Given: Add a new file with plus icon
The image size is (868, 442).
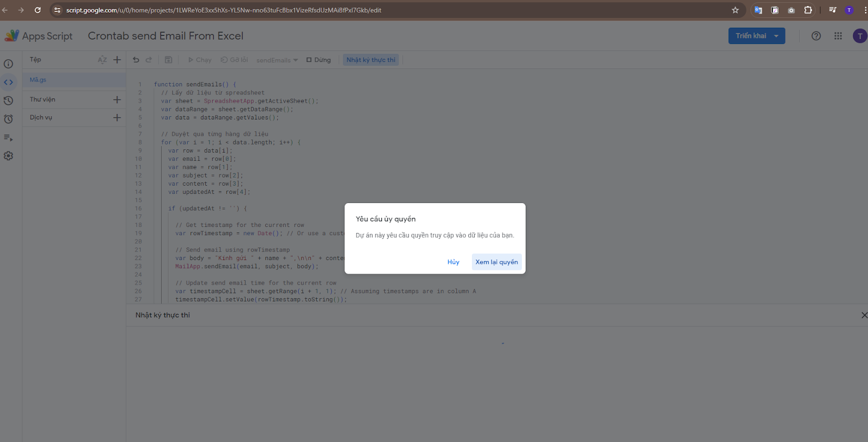Looking at the screenshot, I should 117,60.
